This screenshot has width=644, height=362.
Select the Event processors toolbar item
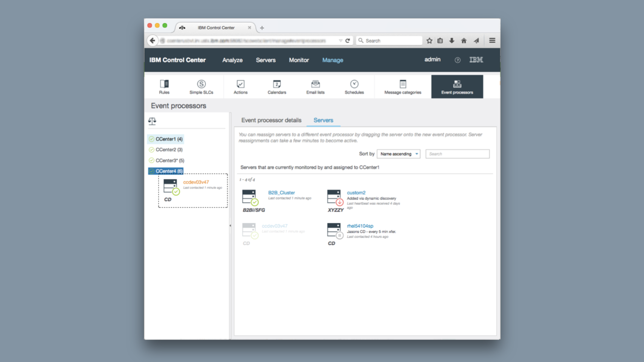(457, 86)
